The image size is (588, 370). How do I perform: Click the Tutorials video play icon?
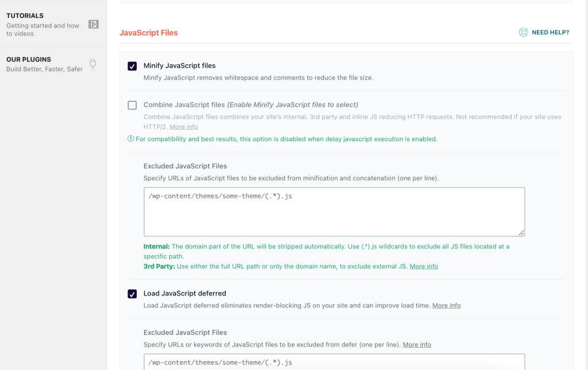click(x=93, y=24)
